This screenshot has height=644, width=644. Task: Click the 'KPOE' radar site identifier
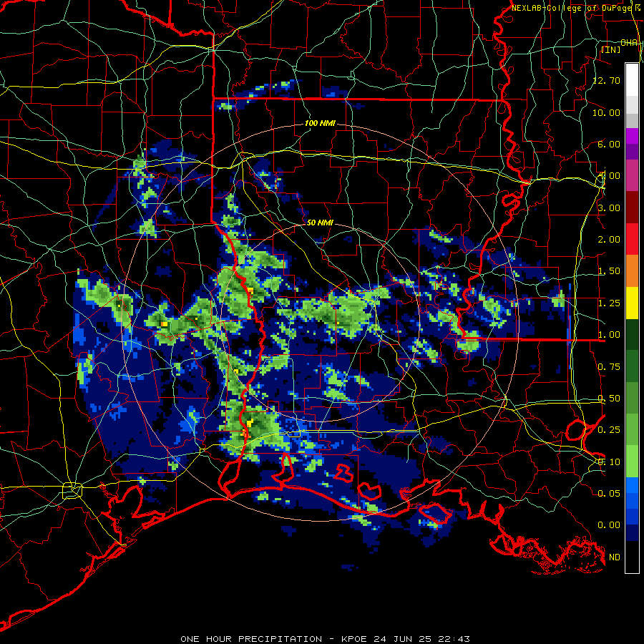pos(354,639)
